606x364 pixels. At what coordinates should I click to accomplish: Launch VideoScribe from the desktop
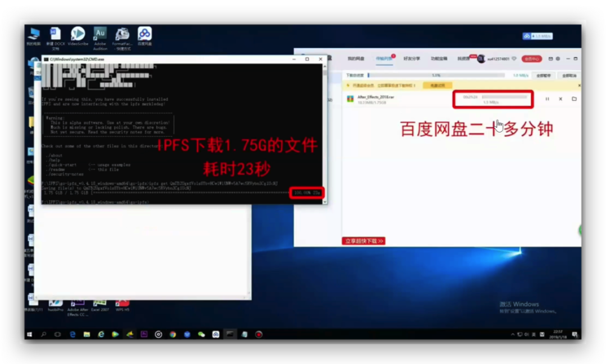(x=77, y=36)
